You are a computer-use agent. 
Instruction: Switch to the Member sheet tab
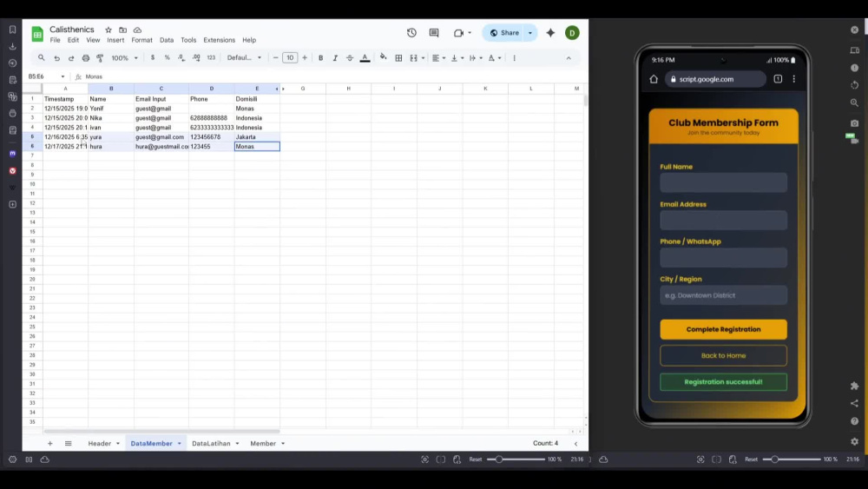[x=263, y=444]
